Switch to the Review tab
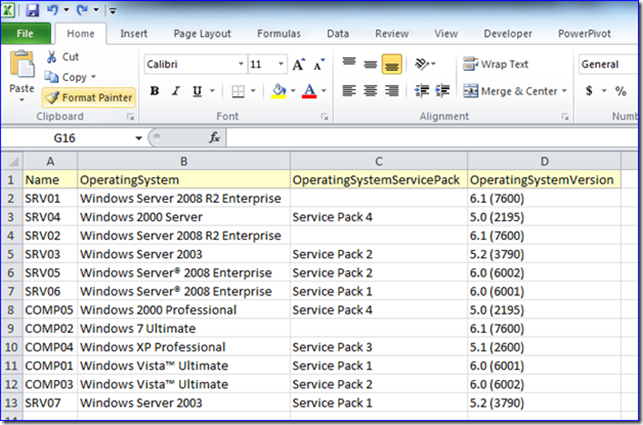 [392, 34]
